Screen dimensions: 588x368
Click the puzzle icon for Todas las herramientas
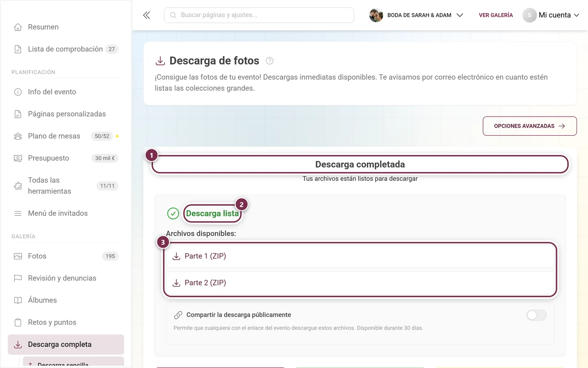coord(18,186)
